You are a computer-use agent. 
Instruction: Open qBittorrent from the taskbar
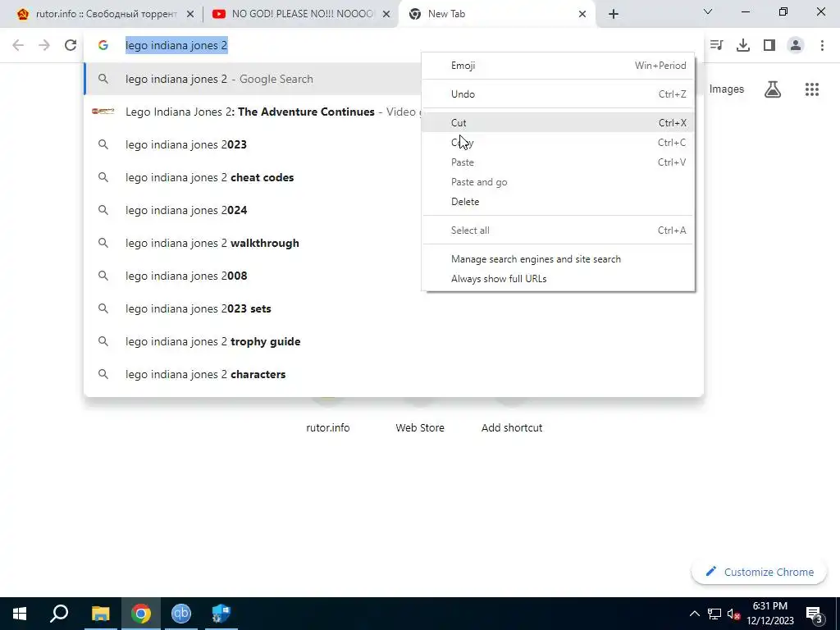click(181, 614)
